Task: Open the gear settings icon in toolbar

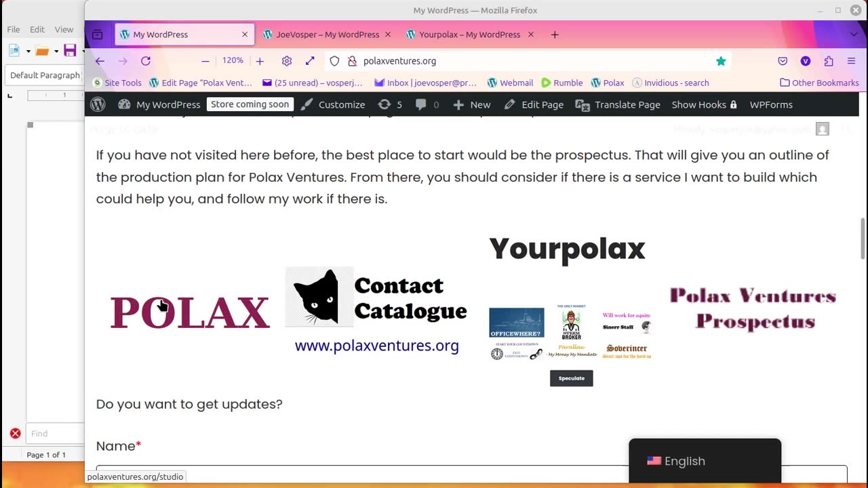Action: pos(287,61)
